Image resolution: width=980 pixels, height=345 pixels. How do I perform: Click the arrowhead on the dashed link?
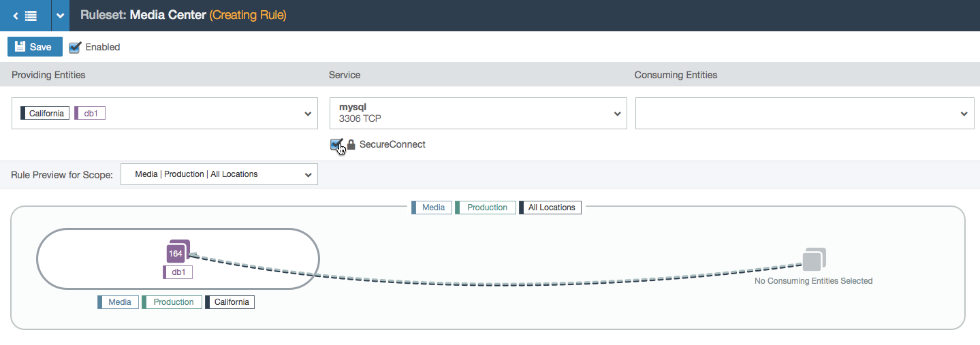coord(194,255)
